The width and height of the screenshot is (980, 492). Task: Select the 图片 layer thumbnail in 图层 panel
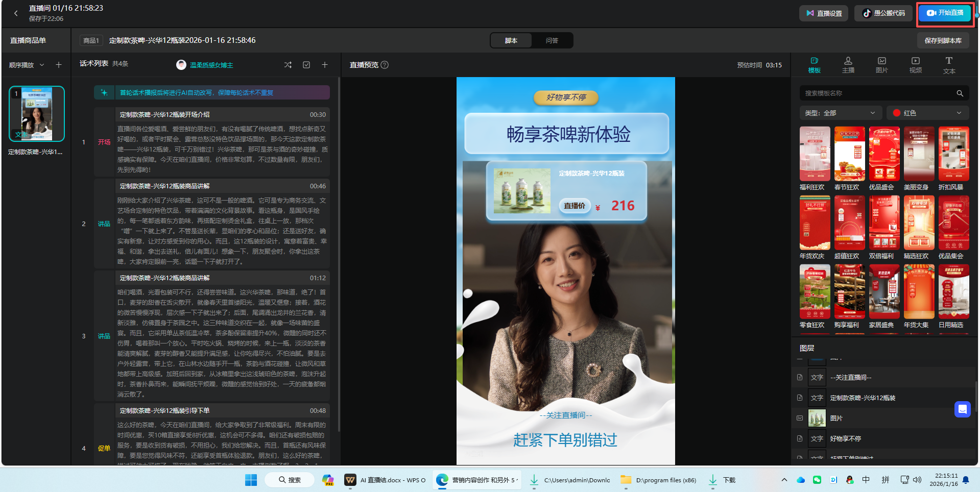tap(817, 417)
